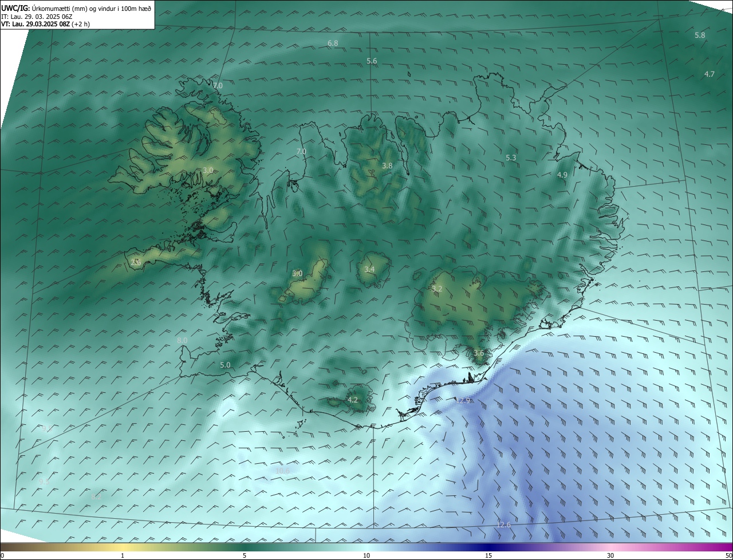The image size is (733, 560).
Task: Click the 12.9 value label on the map
Action: click(x=463, y=400)
